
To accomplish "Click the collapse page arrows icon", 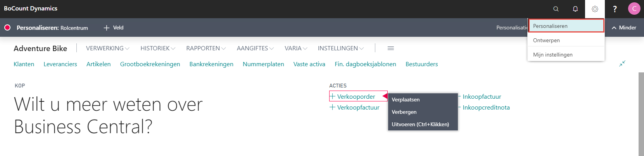I will click(x=622, y=63).
